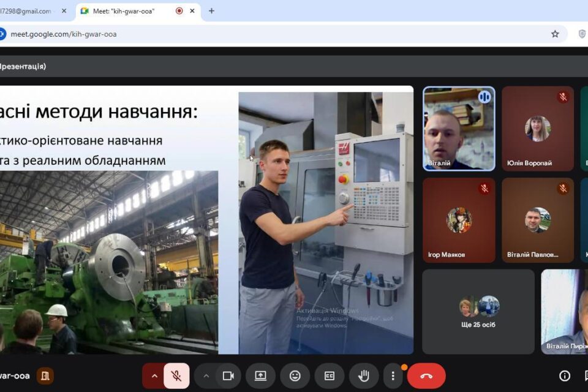
Task: Click Ігор Маяков's round avatar picture
Action: click(459, 221)
